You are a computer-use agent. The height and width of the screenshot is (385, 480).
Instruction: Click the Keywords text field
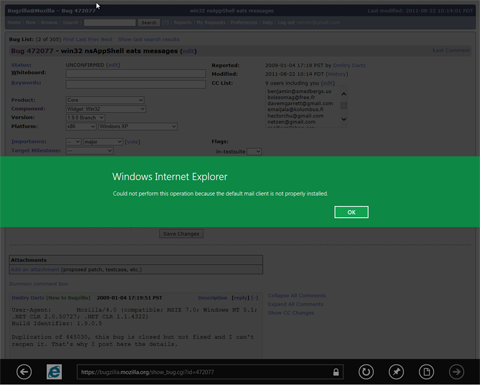click(136, 84)
